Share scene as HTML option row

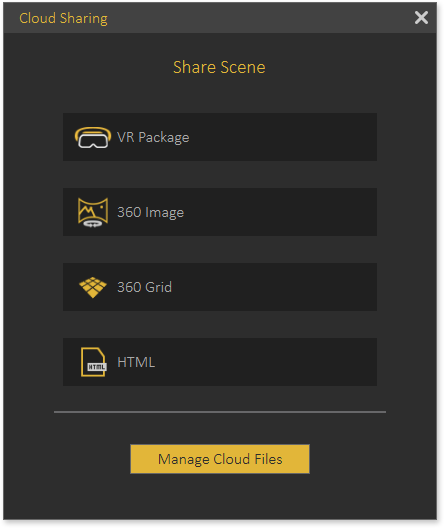pyautogui.click(x=220, y=362)
